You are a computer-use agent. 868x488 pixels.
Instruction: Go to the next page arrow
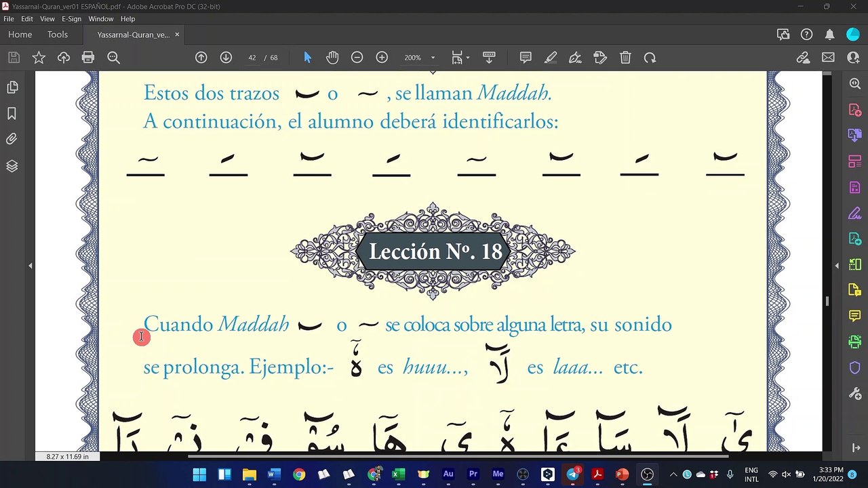[226, 58]
